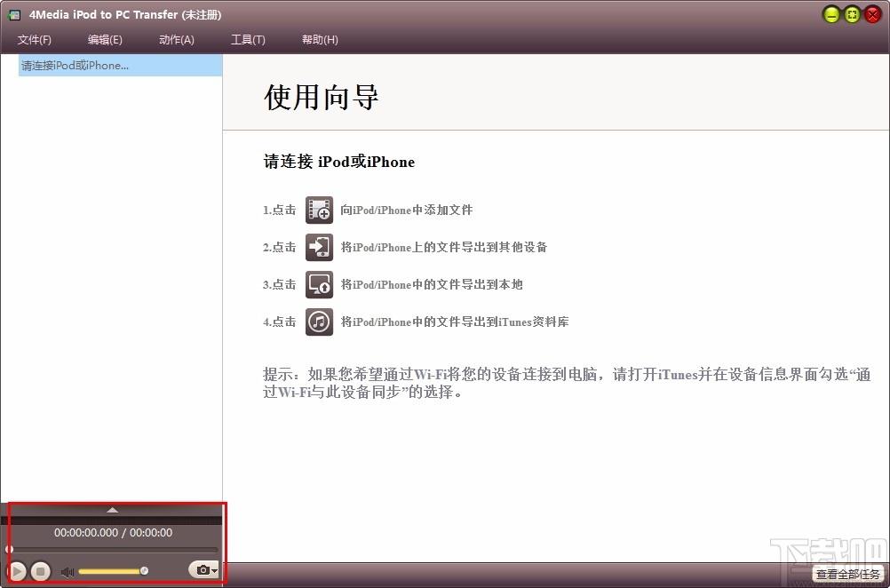Open the 编辑(E) menu
Viewport: 890px width, 588px height.
[x=105, y=40]
